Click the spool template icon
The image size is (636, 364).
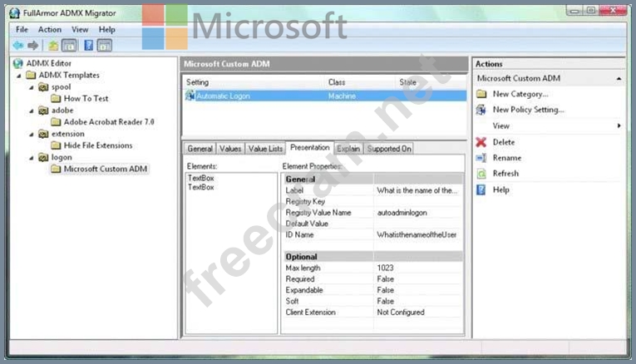[43, 86]
